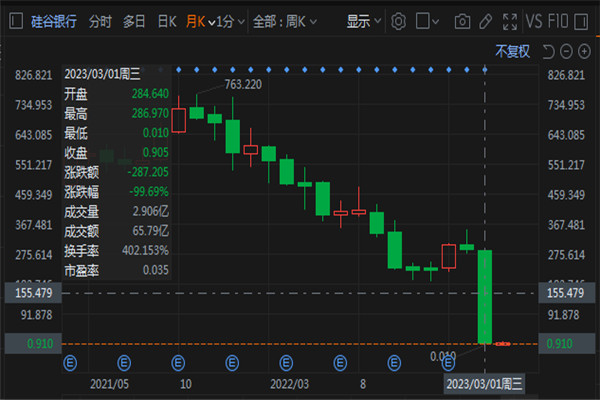The width and height of the screenshot is (600, 400).
Task: Open the 显示 display dropdown
Action: tap(364, 21)
